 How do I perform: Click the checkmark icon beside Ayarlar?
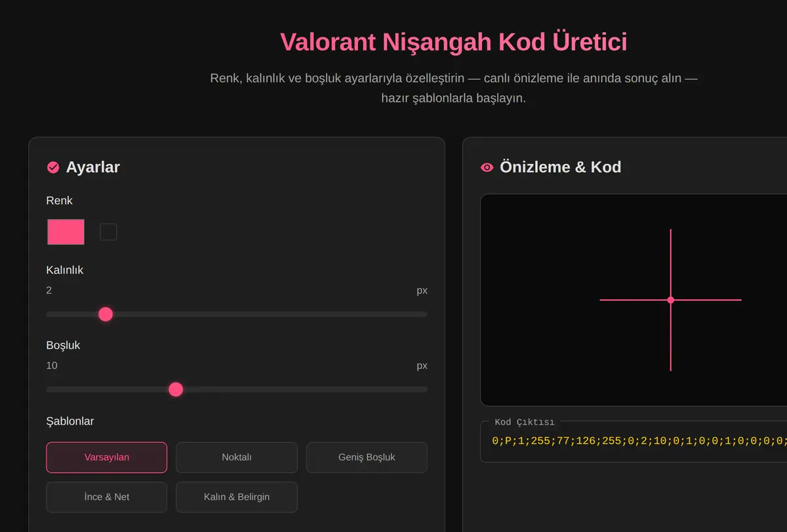point(53,167)
